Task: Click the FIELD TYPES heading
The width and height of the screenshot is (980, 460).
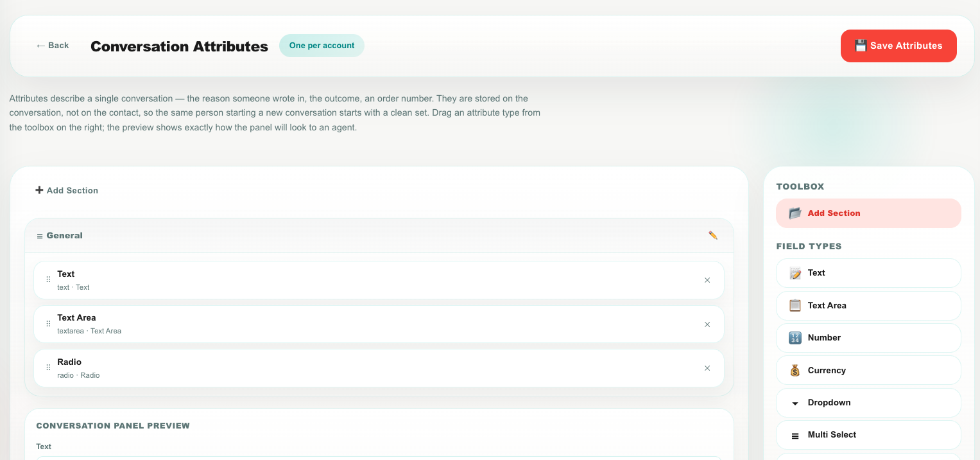Action: pos(809,246)
